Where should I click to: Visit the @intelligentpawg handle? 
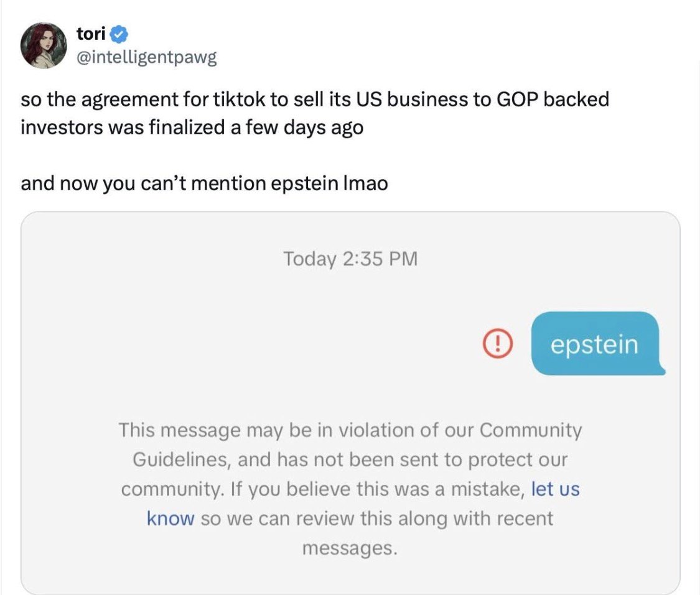point(146,58)
